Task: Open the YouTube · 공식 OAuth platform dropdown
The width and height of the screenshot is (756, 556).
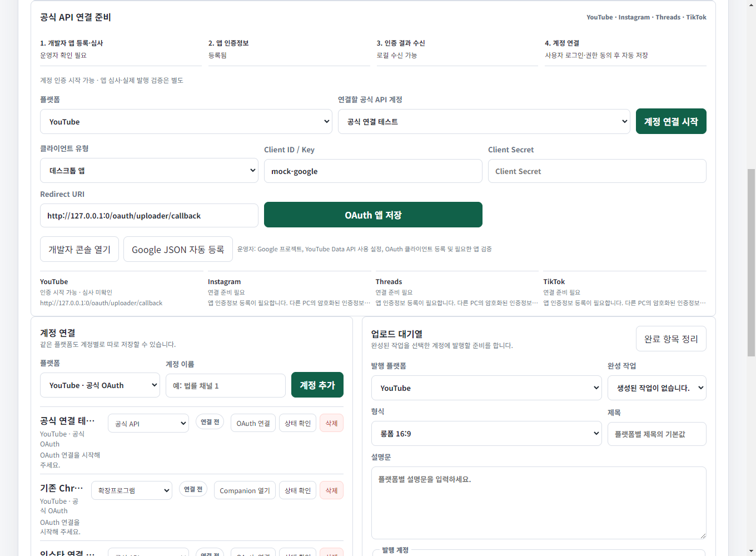Action: pos(100,385)
